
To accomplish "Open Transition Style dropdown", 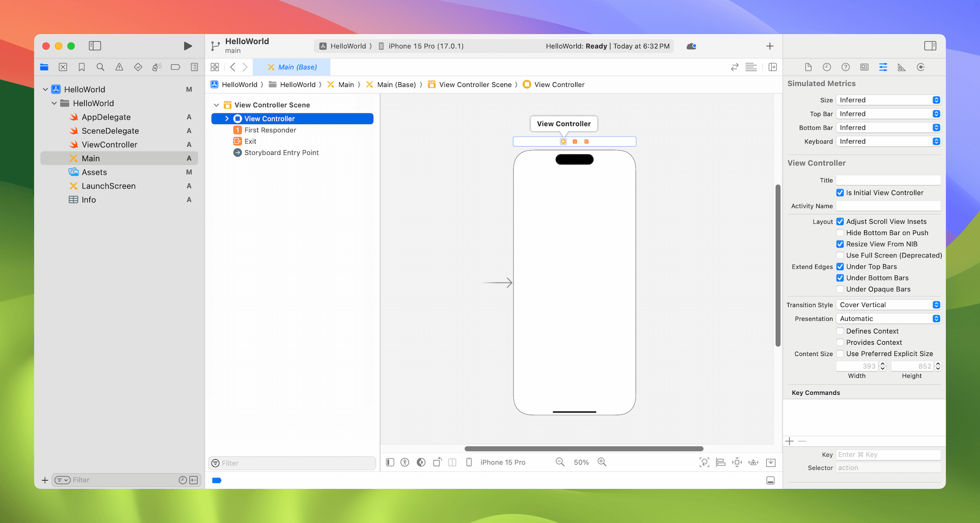I will [x=888, y=305].
